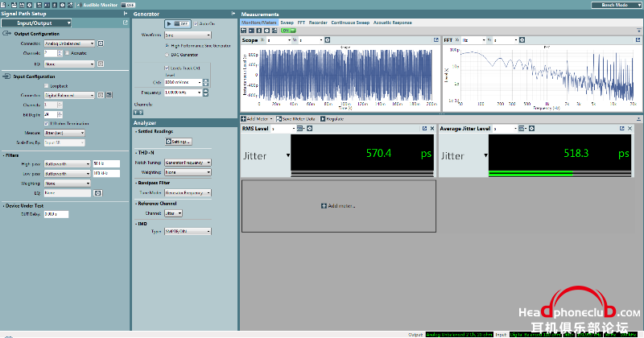Select the Monitors/Meters tab
644x338 pixels.
tap(258, 23)
